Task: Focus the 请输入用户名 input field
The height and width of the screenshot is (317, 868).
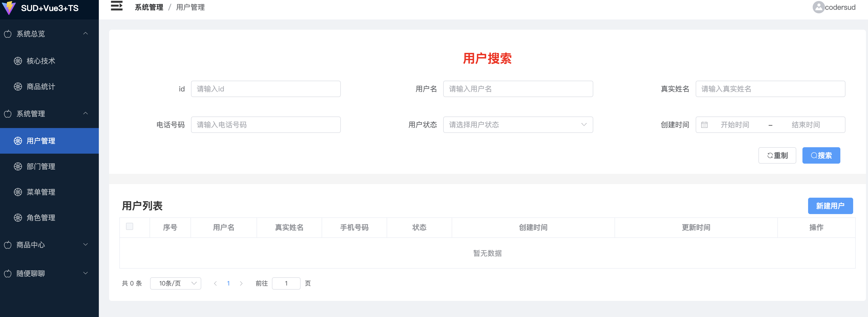Action: (518, 89)
